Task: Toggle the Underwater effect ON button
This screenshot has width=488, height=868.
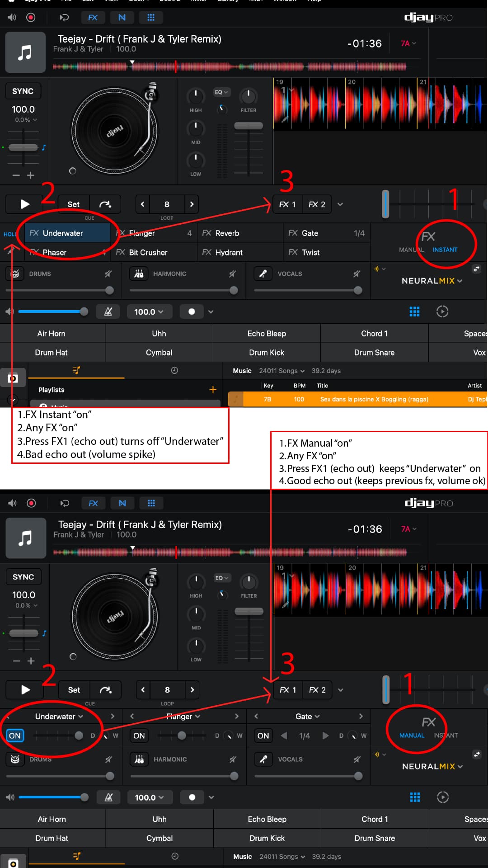Action: pos(15,736)
